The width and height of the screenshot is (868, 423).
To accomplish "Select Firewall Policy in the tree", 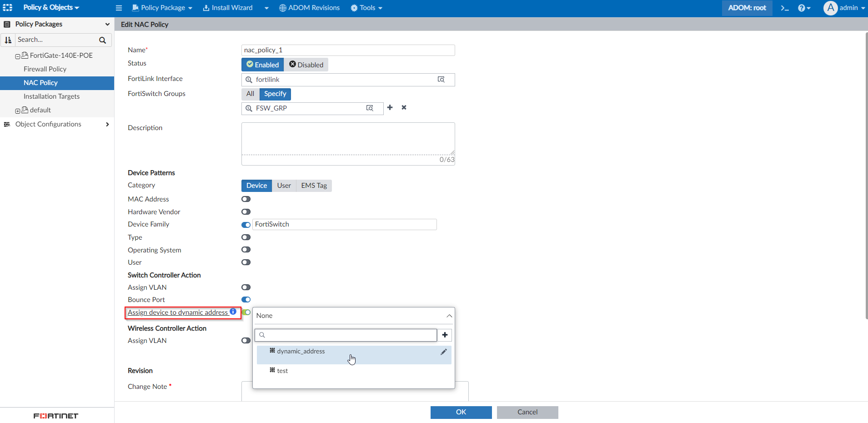I will tap(45, 69).
